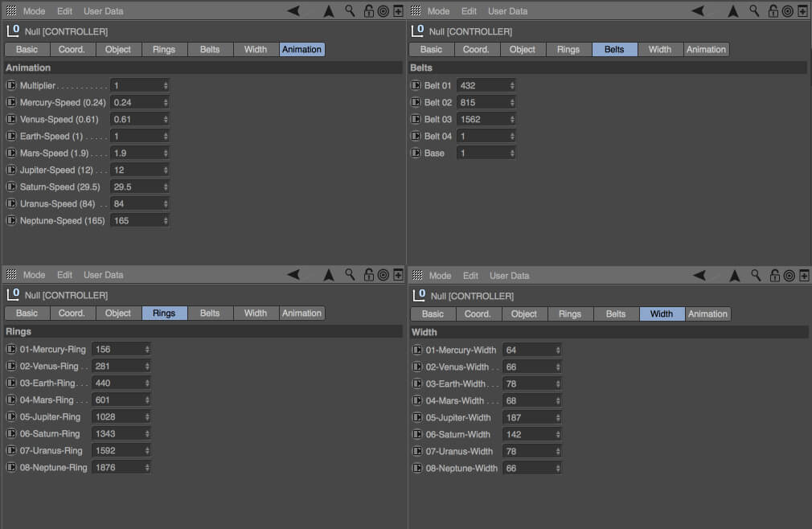Click 07-Uranus-Ring value field showing 1592
Viewport: 812px width, 529px height.
pyautogui.click(x=121, y=451)
